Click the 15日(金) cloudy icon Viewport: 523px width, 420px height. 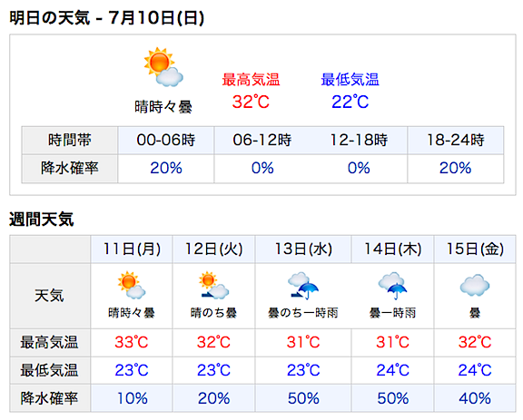(x=475, y=286)
